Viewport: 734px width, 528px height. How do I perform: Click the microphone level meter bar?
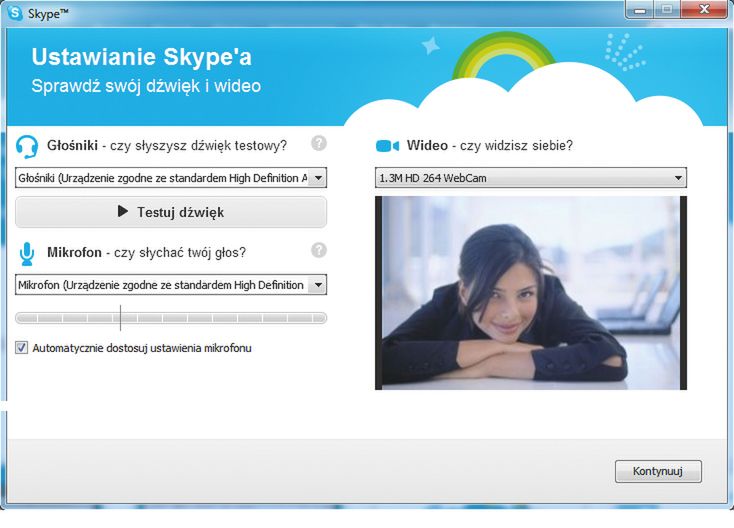pos(171,318)
